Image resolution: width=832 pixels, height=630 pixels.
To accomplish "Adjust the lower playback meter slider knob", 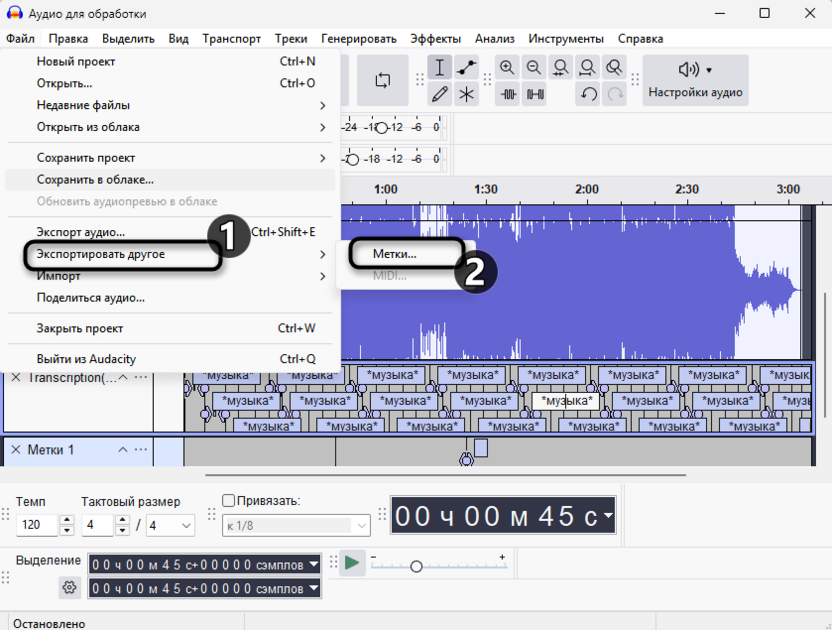I will click(x=353, y=159).
